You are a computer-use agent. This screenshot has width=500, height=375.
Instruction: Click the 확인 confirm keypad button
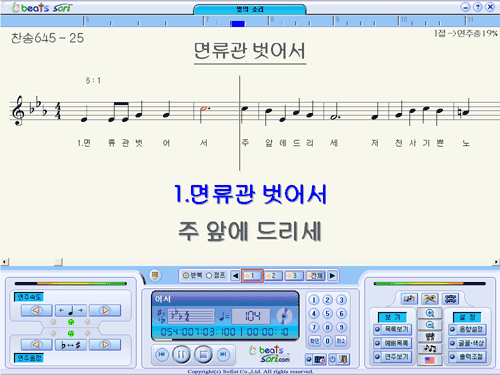tap(314, 341)
